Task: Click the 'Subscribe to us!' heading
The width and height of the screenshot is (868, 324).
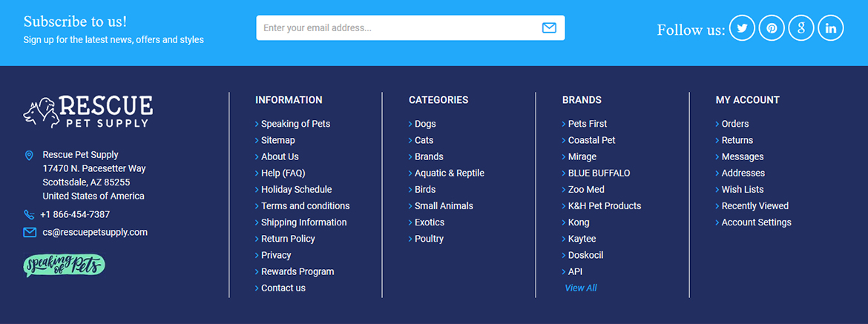Action: 75,22
